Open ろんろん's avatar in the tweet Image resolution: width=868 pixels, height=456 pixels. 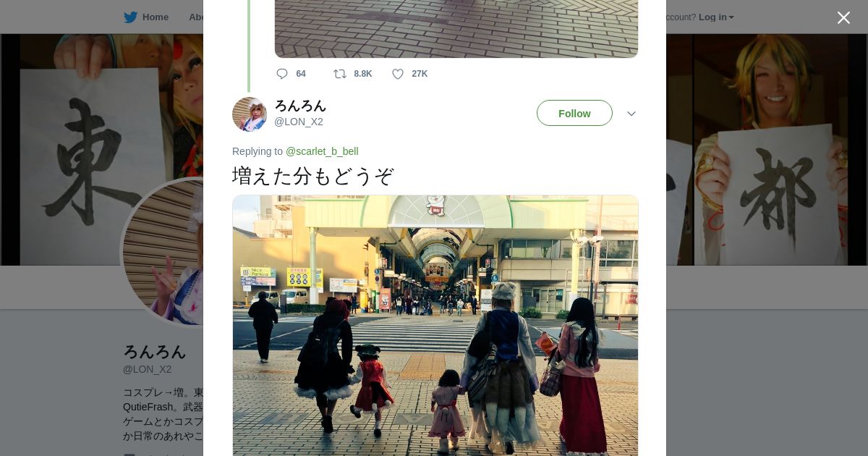250,114
